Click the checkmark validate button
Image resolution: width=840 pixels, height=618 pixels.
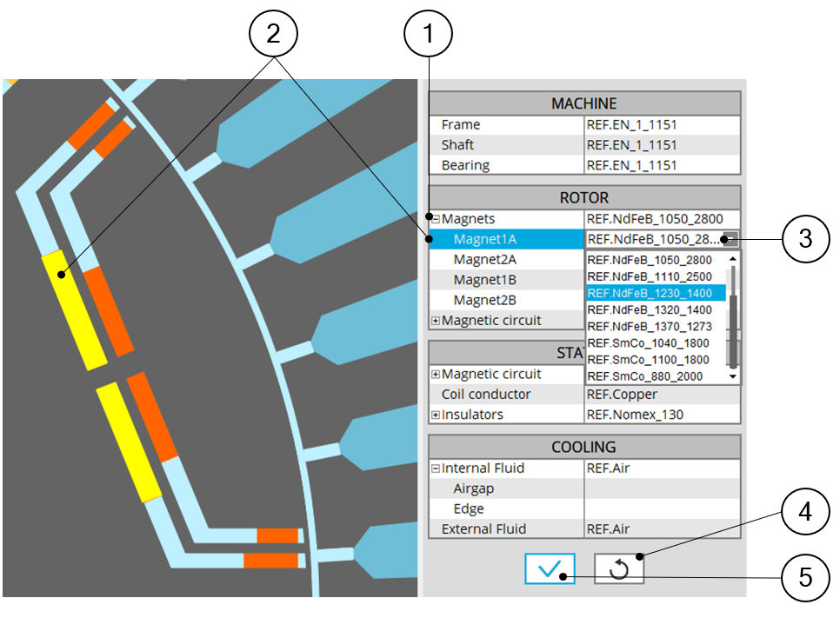click(550, 569)
